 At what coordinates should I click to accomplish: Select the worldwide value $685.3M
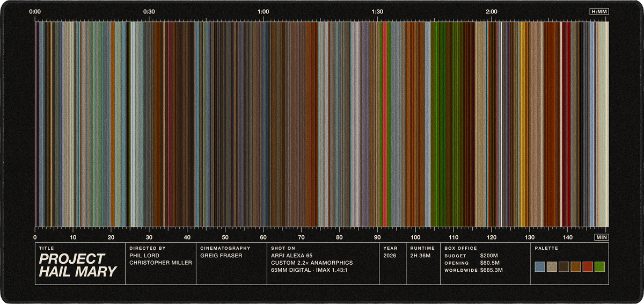click(492, 270)
